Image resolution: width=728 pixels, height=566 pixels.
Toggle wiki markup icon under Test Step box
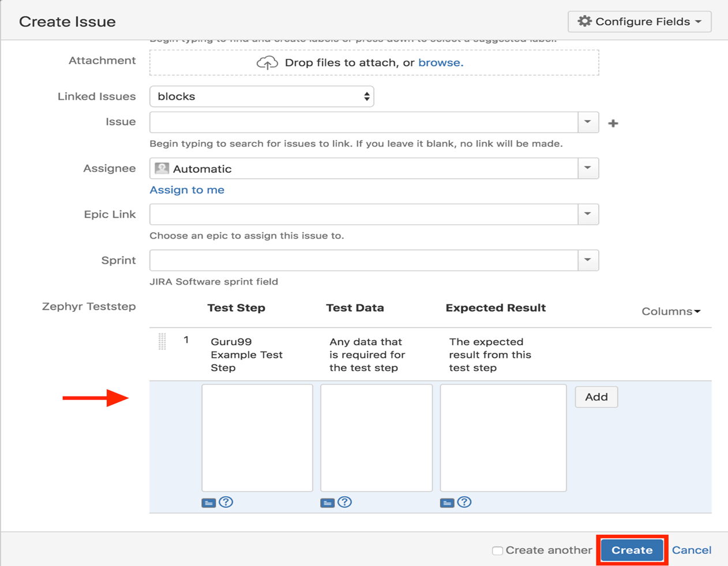pyautogui.click(x=209, y=503)
